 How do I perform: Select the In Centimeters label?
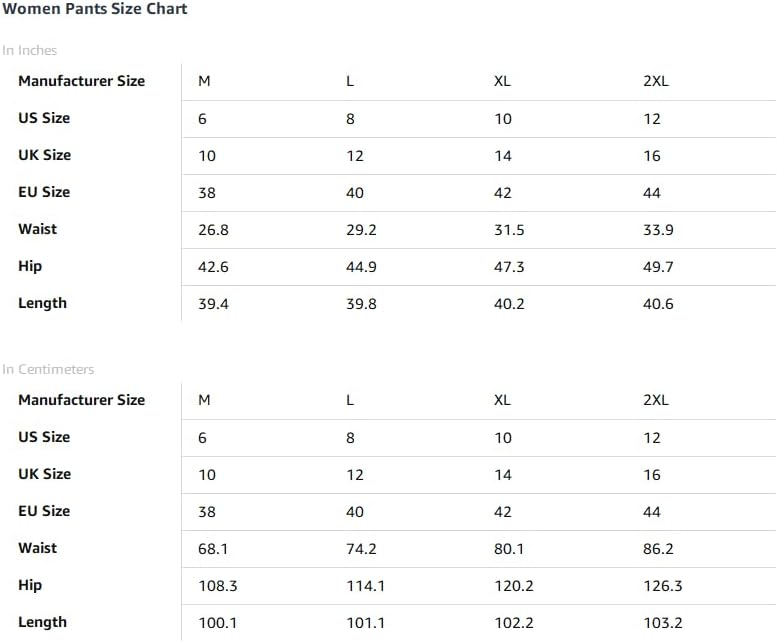[x=48, y=370]
